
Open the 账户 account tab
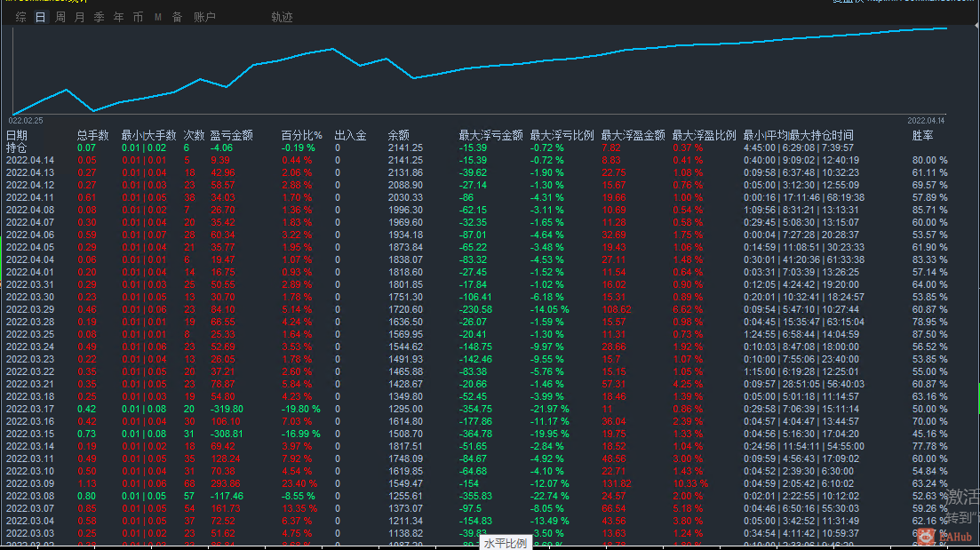coord(204,17)
